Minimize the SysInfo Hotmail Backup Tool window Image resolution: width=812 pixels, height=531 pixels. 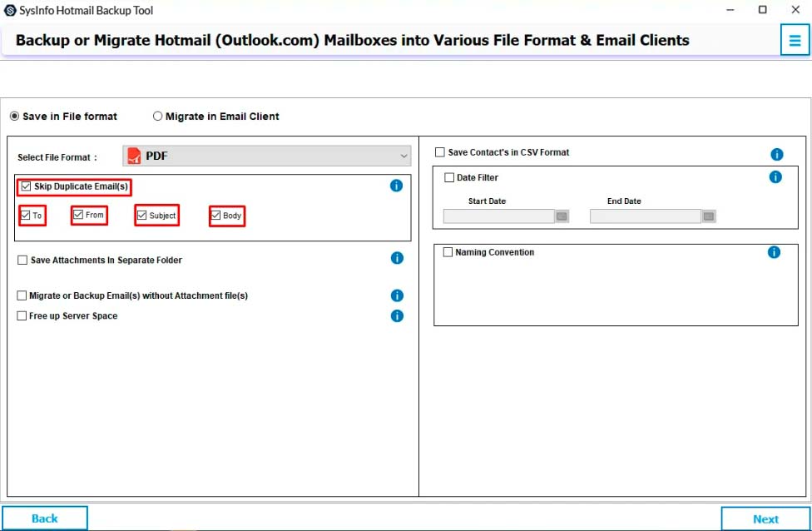pos(730,10)
